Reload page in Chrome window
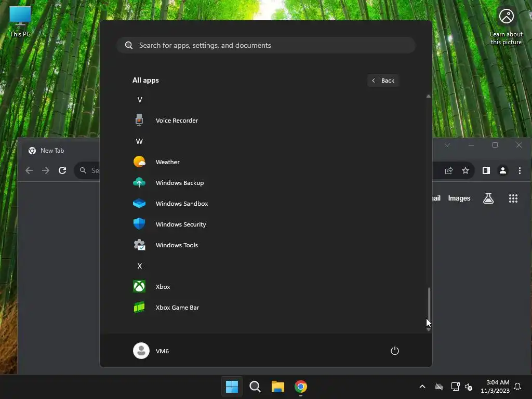532x399 pixels. (62, 170)
